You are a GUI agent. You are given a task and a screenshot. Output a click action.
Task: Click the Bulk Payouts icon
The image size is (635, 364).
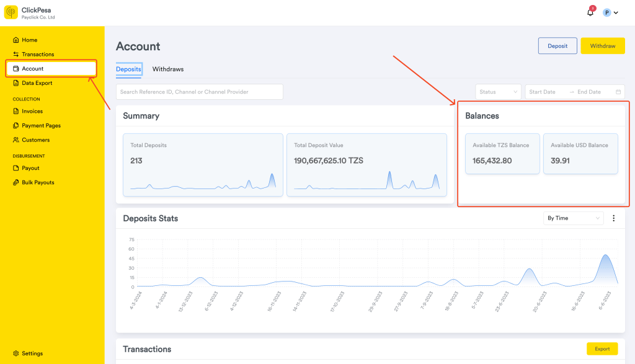[16, 182]
